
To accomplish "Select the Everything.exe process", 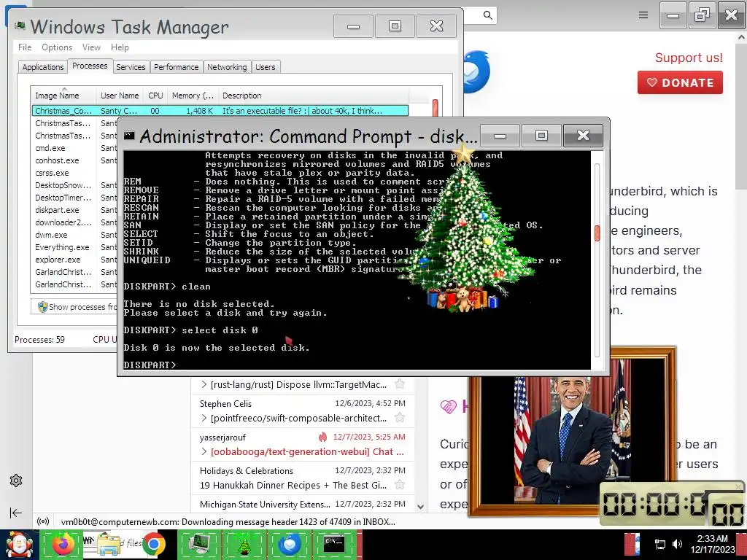I will [x=62, y=247].
